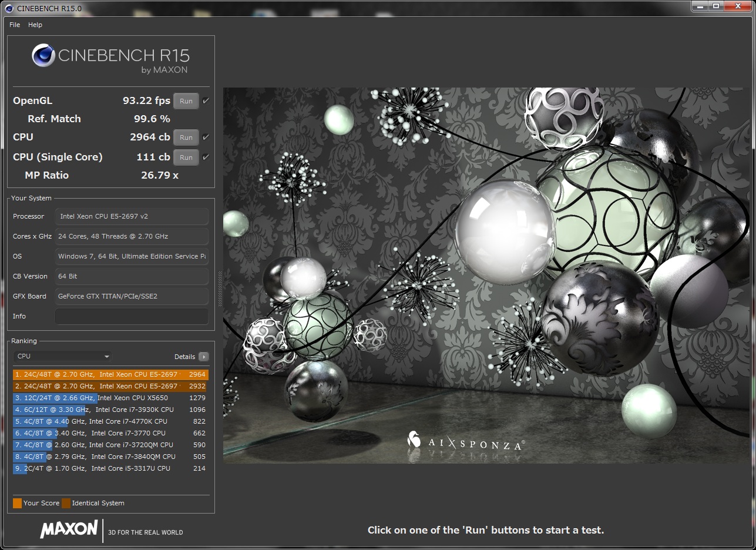Toggle the OpenGL test checkbox
The width and height of the screenshot is (756, 550).
click(x=206, y=101)
